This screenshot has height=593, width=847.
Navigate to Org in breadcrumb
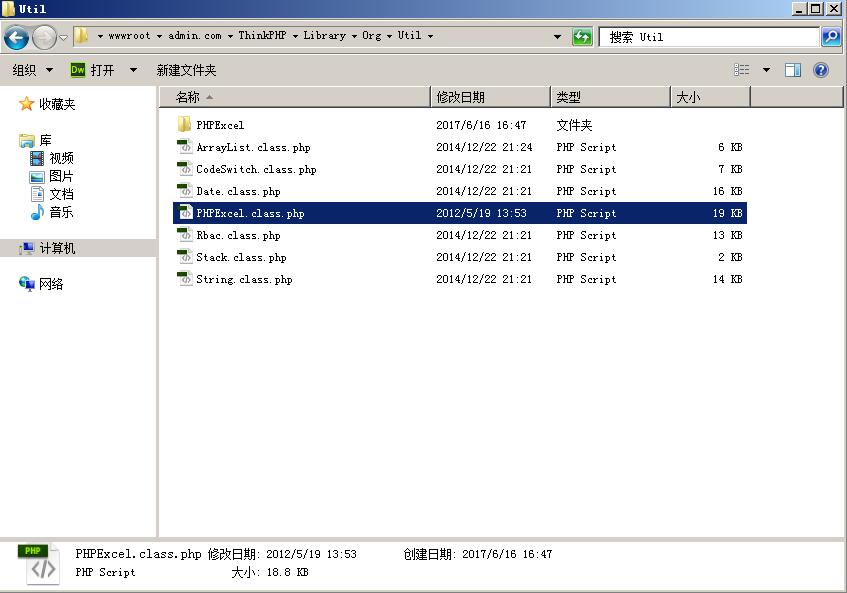pos(372,36)
